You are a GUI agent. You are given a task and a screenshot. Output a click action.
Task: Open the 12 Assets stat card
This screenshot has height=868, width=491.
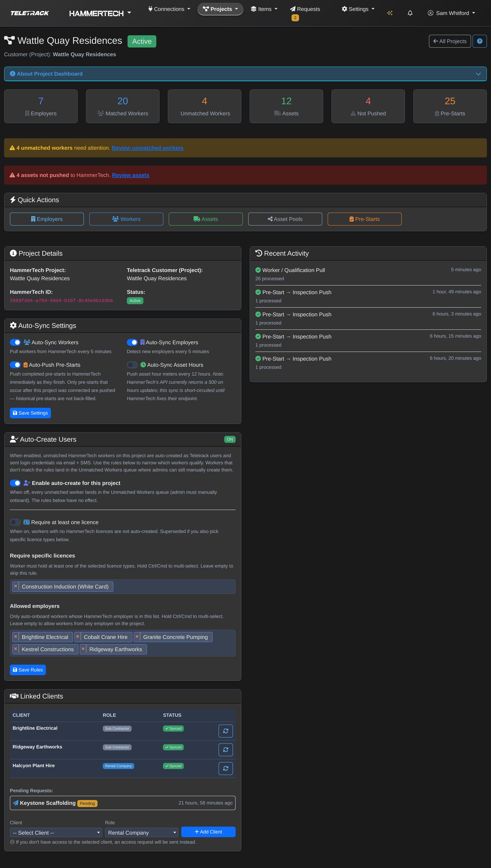(x=286, y=106)
